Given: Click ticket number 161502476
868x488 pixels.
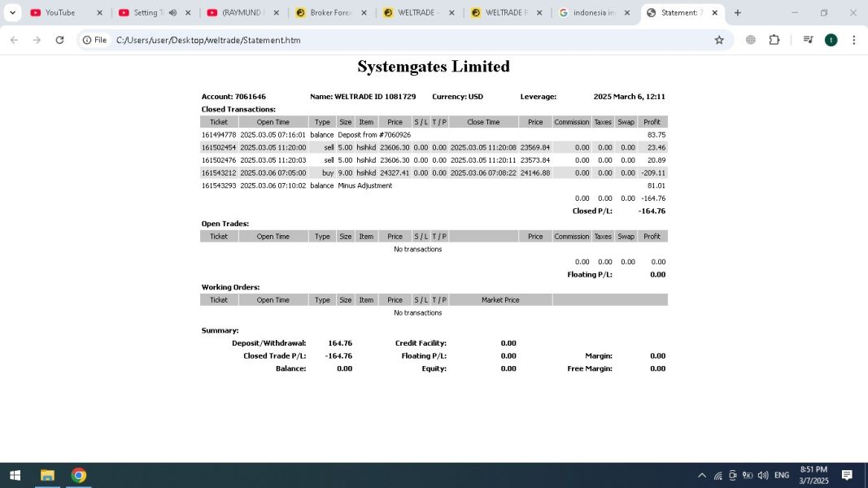Looking at the screenshot, I should (x=219, y=160).
